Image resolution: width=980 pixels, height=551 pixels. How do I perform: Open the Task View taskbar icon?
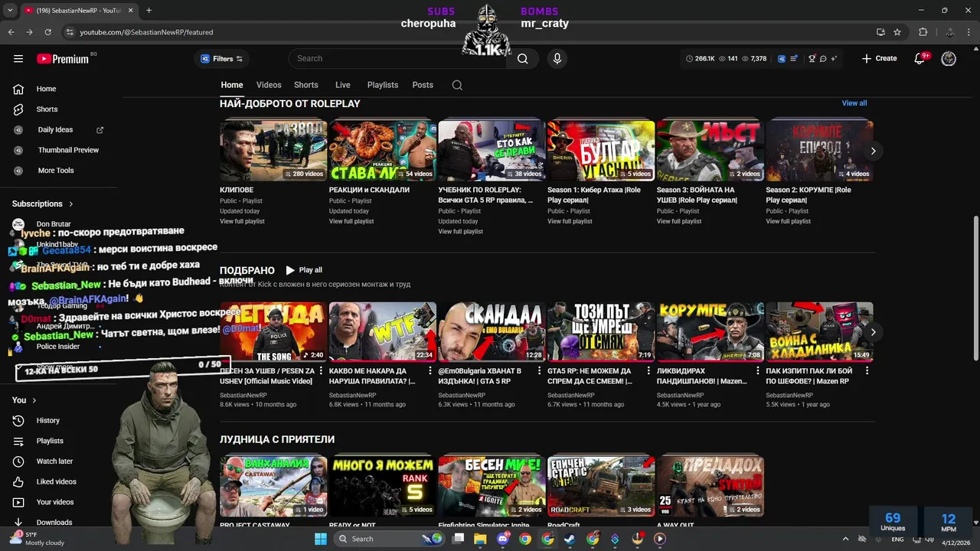[x=458, y=539]
